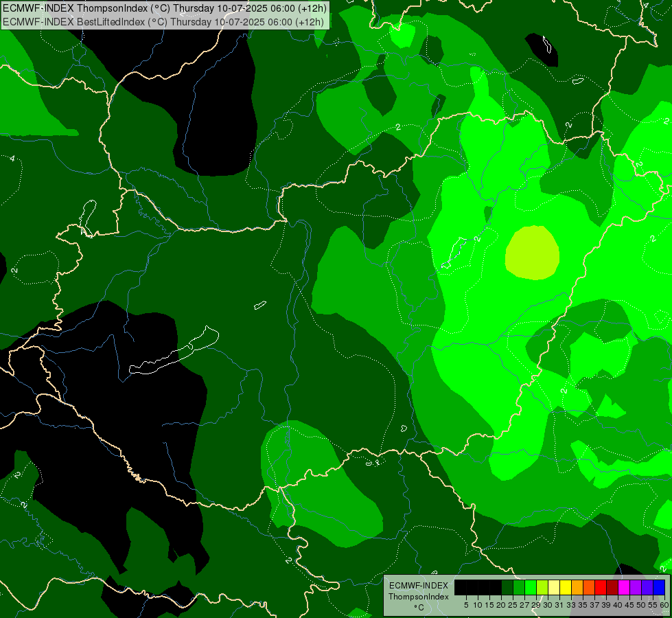Click the legend label "ThompsonIndex"
Screen dimensions: 672x618
(419, 597)
